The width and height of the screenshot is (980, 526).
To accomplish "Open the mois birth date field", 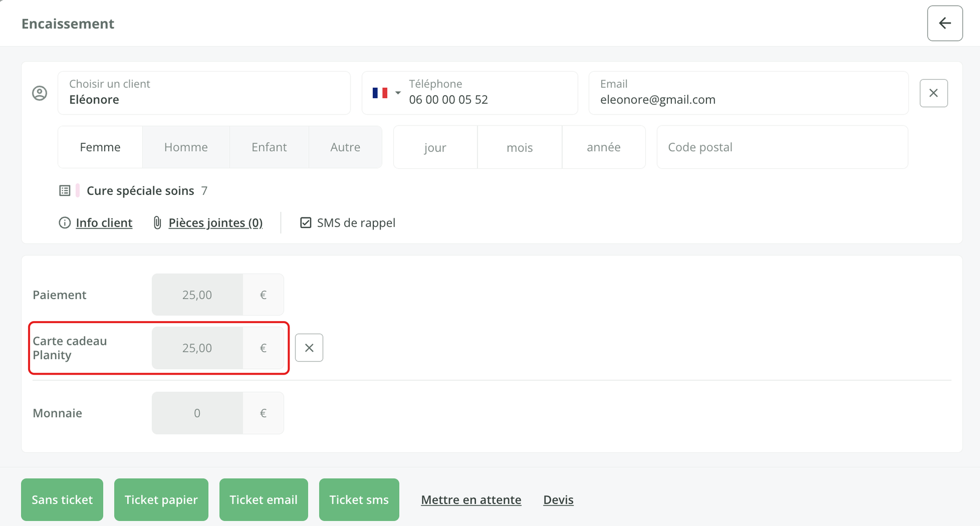I will tap(520, 147).
